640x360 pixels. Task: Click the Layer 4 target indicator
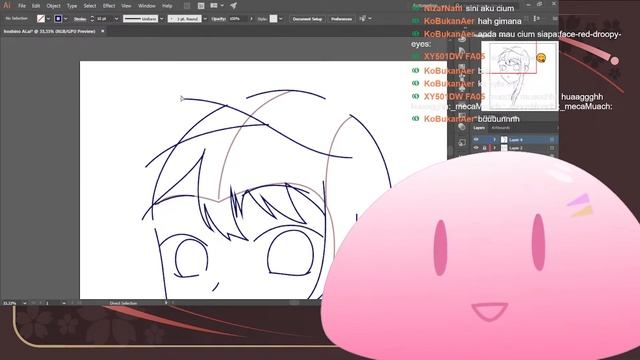[551, 140]
